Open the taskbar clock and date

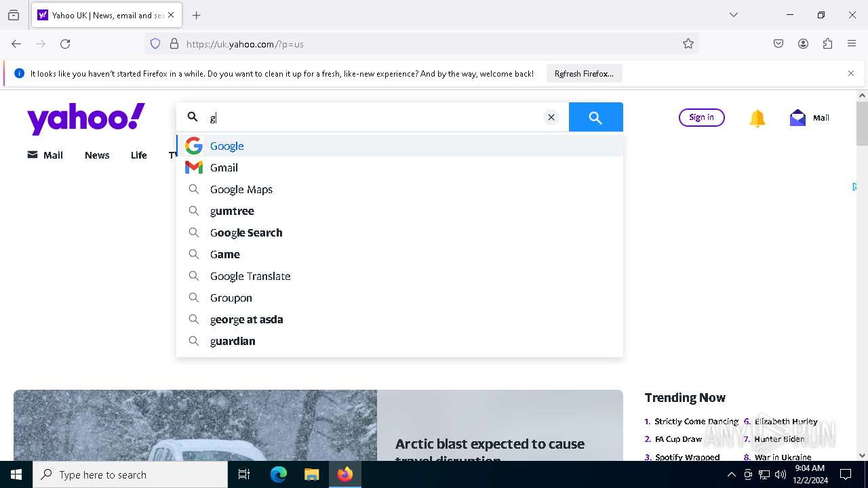pyautogui.click(x=810, y=474)
